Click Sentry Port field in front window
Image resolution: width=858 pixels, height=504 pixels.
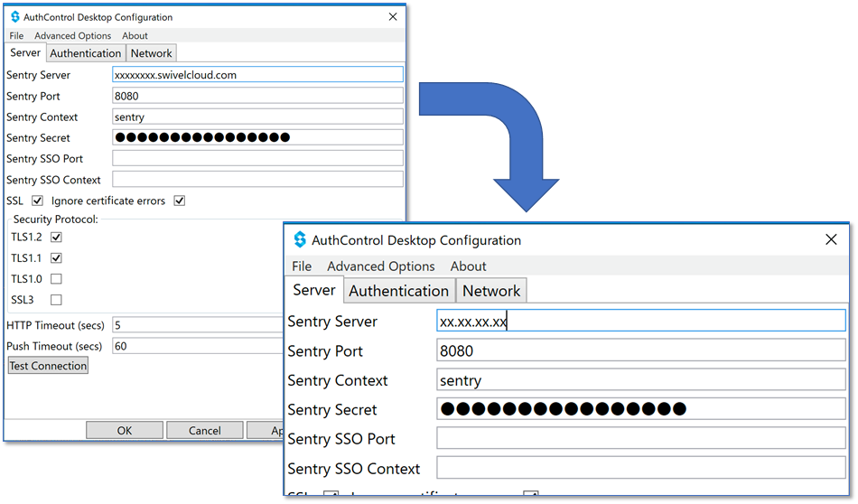(x=641, y=350)
